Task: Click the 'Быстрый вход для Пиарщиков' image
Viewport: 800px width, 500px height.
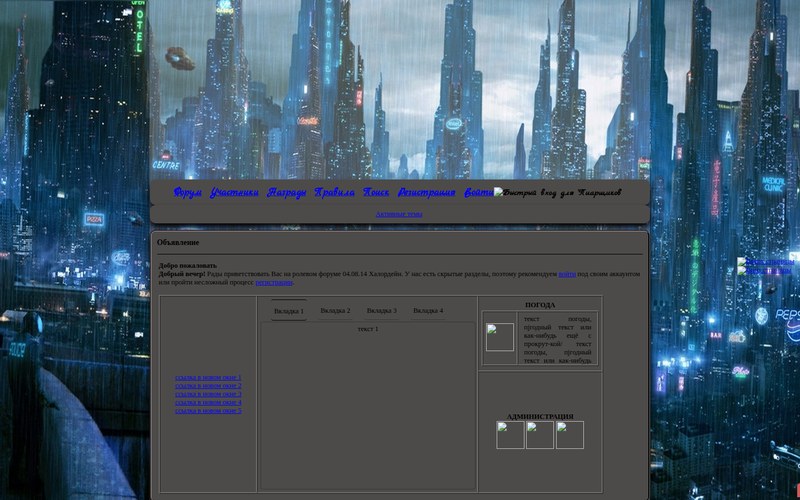Action: (558, 192)
